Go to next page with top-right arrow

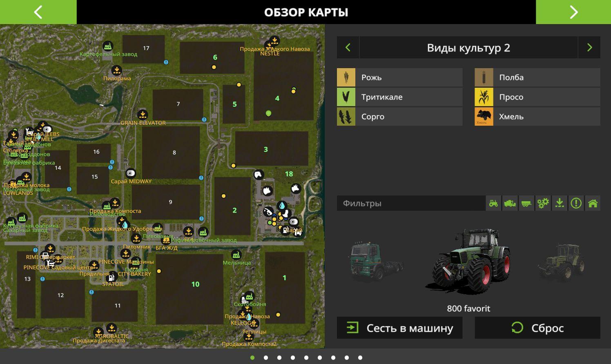click(x=573, y=12)
